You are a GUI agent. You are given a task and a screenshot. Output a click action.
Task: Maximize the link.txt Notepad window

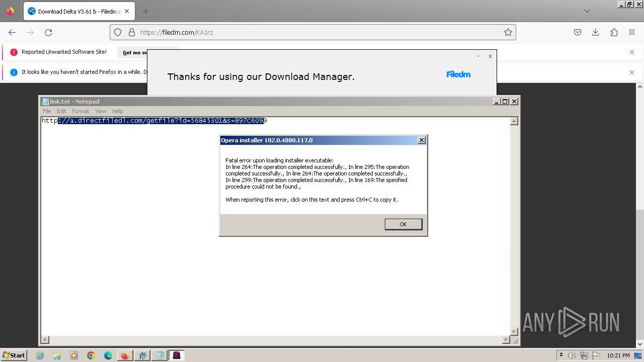[x=505, y=101]
